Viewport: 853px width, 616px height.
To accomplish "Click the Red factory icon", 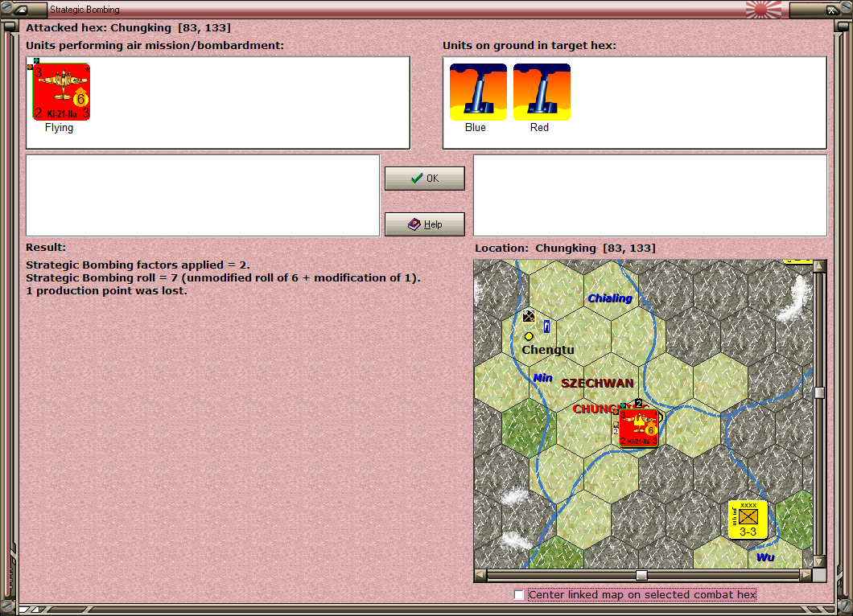I will (542, 92).
